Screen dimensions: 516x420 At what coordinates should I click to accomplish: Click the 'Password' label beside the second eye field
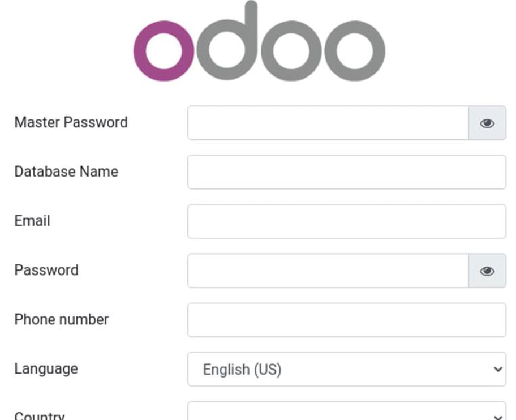[x=46, y=270]
